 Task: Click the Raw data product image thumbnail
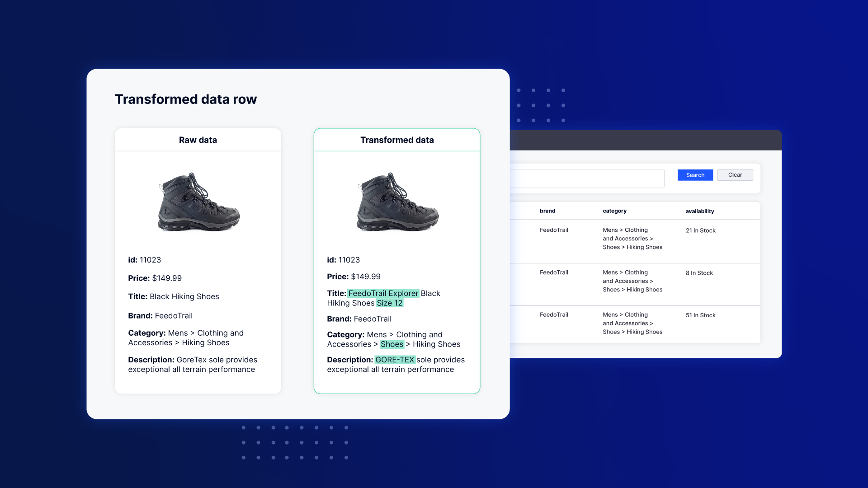pyautogui.click(x=197, y=200)
